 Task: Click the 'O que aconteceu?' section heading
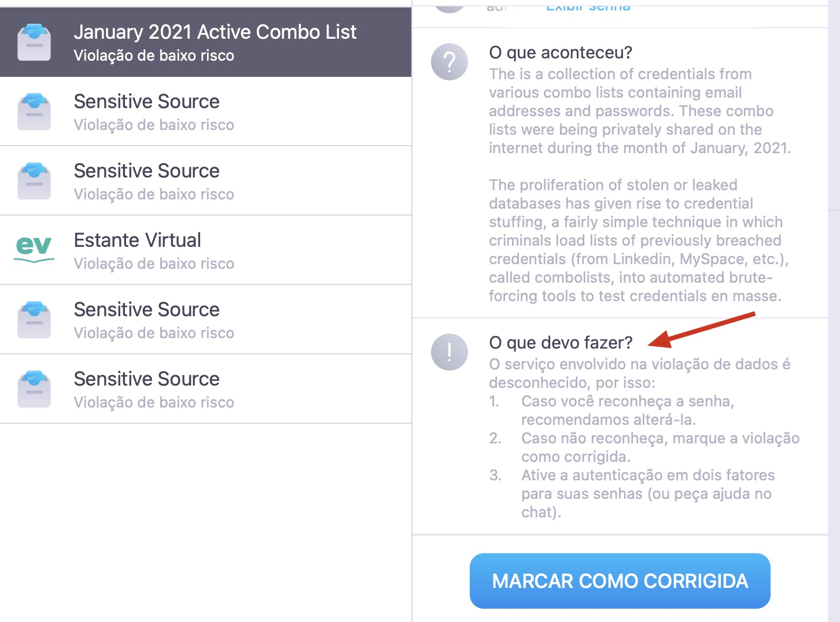coord(562,52)
